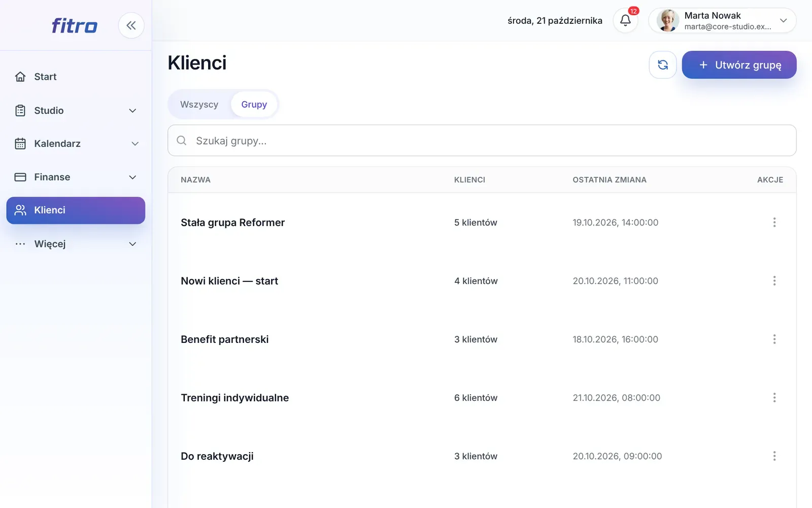Screen dimensions: 812x508
Task: Select the Grupy tab
Action: pos(254,104)
